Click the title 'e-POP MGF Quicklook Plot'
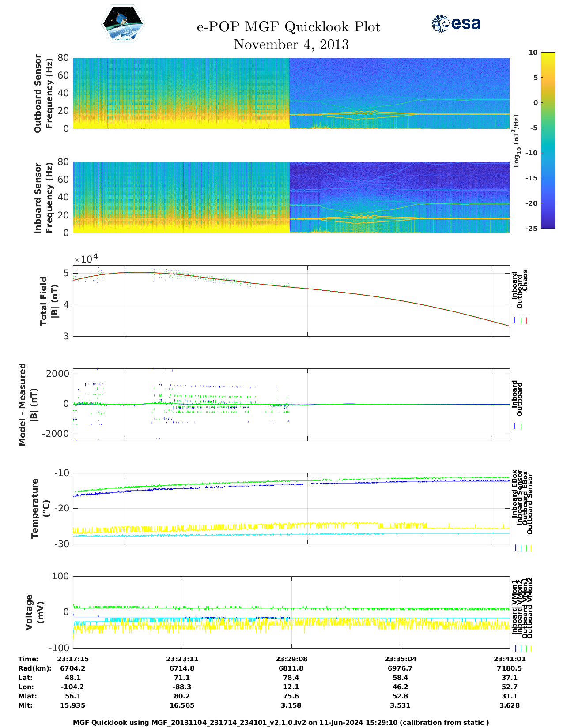Viewport: 563px width, 728px height. pos(288,27)
